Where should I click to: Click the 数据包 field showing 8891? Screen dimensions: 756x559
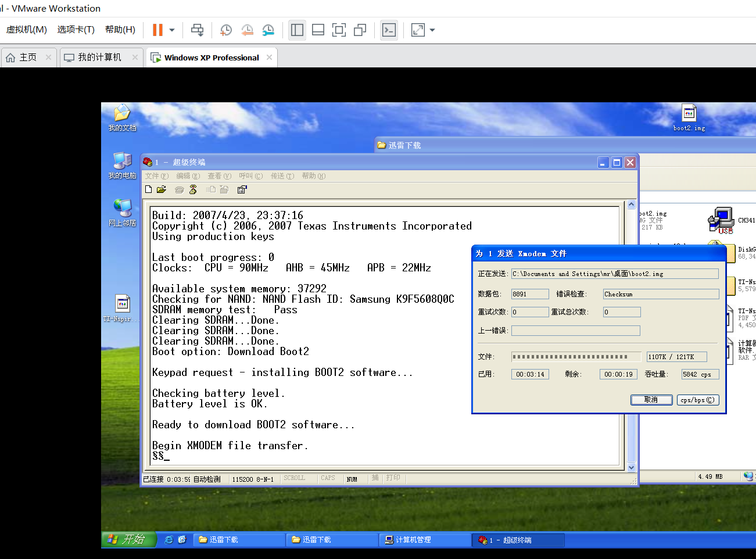(530, 294)
